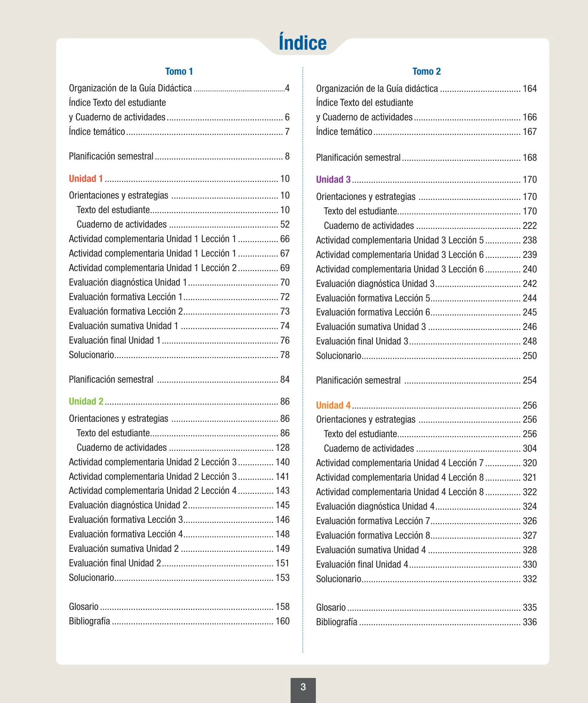The image size is (588, 703).
Task: Go to Índice temático page 167
Action: click(x=426, y=132)
